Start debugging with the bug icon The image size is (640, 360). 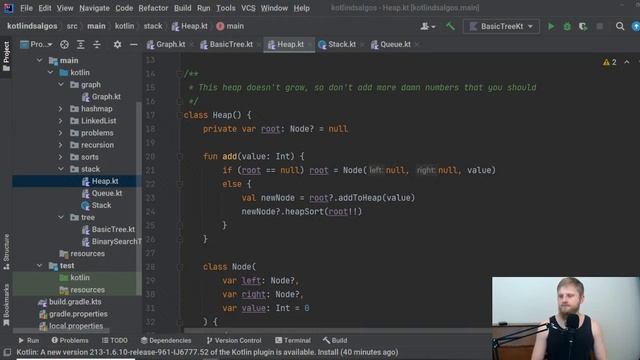tap(567, 27)
